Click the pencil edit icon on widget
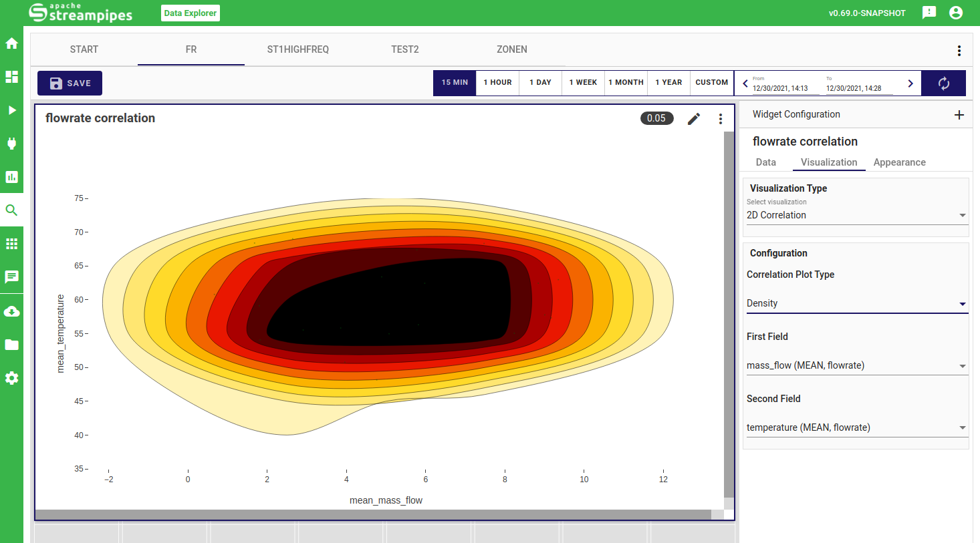Image resolution: width=980 pixels, height=543 pixels. 694,118
